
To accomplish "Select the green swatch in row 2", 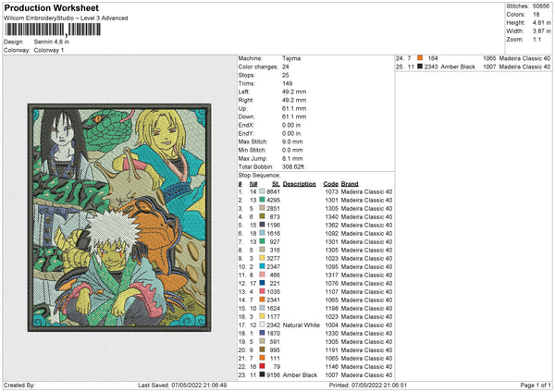I will click(x=262, y=200).
